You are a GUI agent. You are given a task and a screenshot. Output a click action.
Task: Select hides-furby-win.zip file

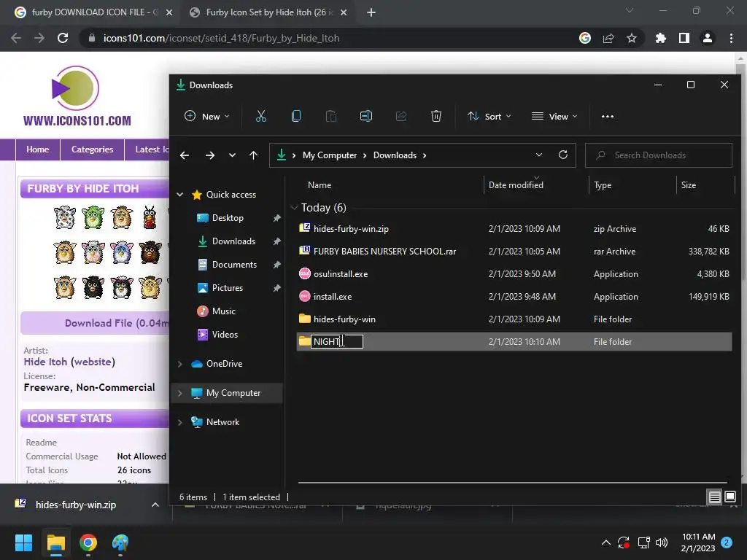pos(514,228)
